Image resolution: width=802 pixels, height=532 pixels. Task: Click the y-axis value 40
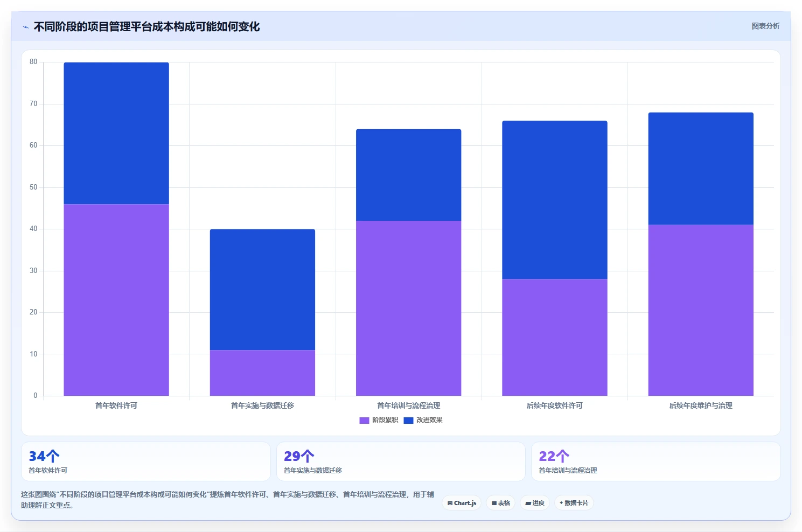pyautogui.click(x=33, y=229)
